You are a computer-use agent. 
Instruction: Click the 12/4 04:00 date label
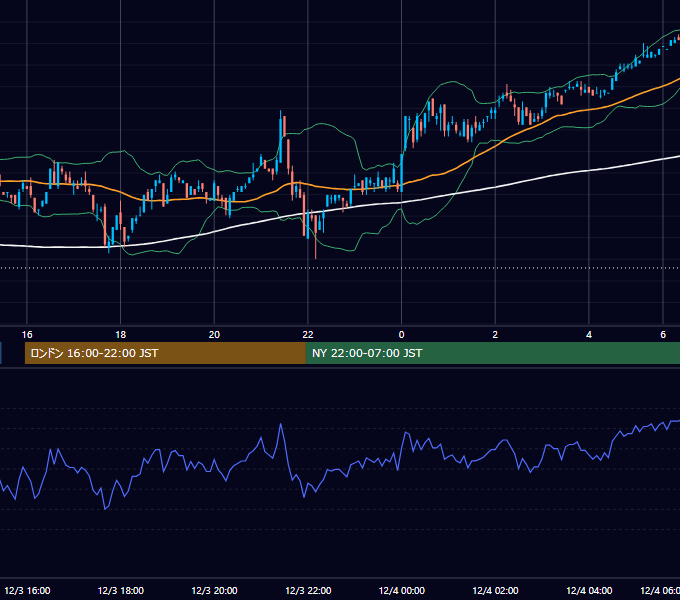click(x=589, y=590)
